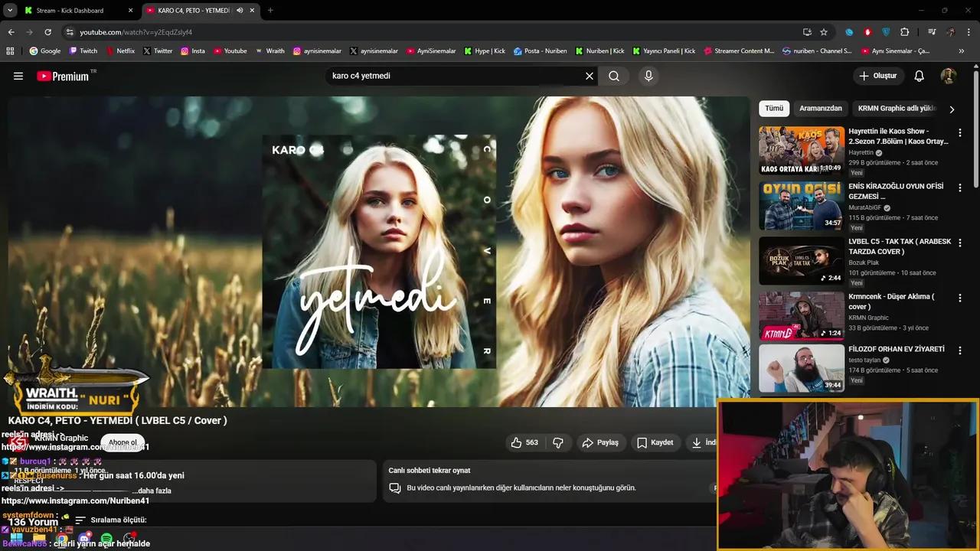This screenshot has width=980, height=551.
Task: Click the search magnifier icon
Action: pyautogui.click(x=613, y=76)
